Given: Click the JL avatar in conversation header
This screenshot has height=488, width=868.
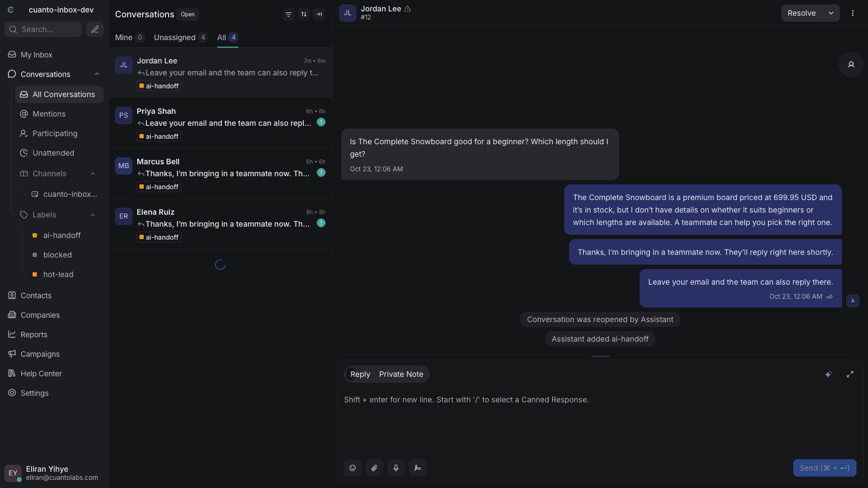Looking at the screenshot, I should [x=348, y=13].
